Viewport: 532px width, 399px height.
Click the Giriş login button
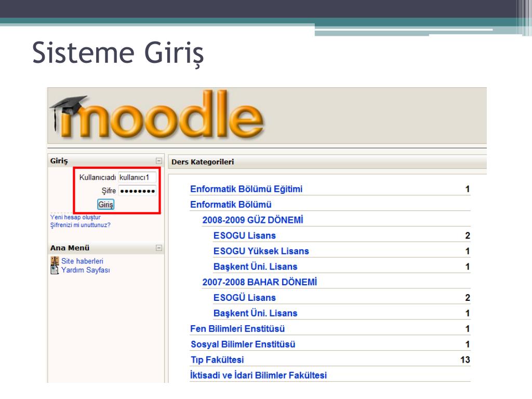point(105,204)
